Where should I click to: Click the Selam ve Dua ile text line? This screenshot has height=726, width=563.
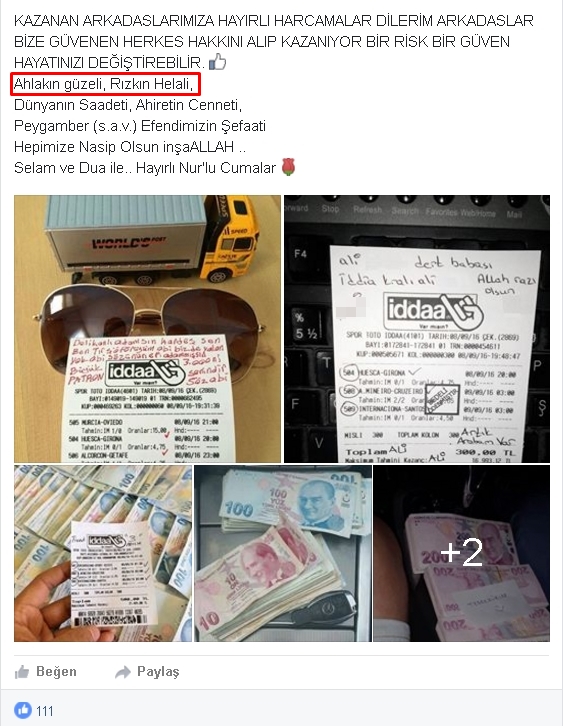pyautogui.click(x=145, y=168)
